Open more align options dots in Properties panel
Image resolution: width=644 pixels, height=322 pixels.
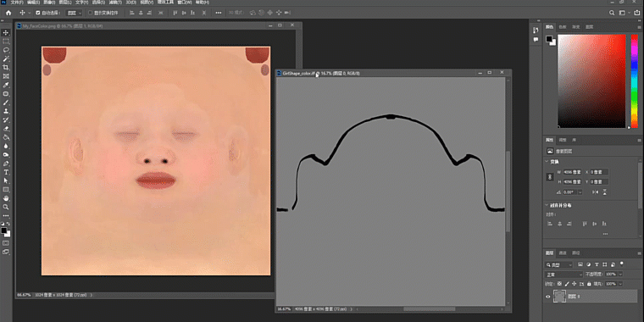(605, 234)
